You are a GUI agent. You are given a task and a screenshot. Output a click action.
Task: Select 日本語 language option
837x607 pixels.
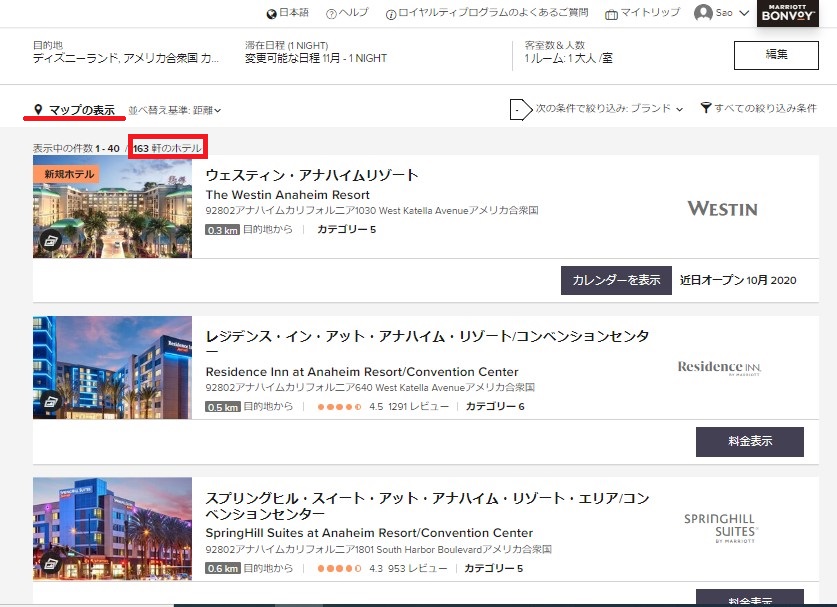294,13
